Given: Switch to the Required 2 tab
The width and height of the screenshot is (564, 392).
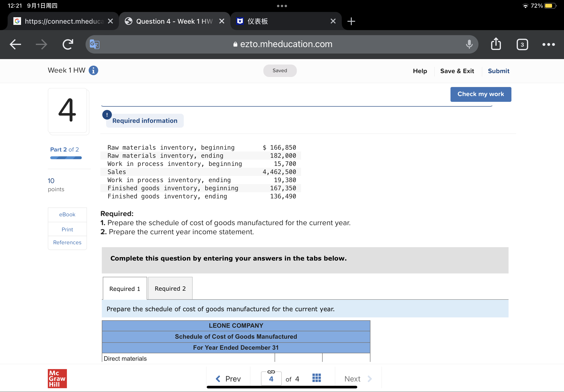Looking at the screenshot, I should (170, 288).
